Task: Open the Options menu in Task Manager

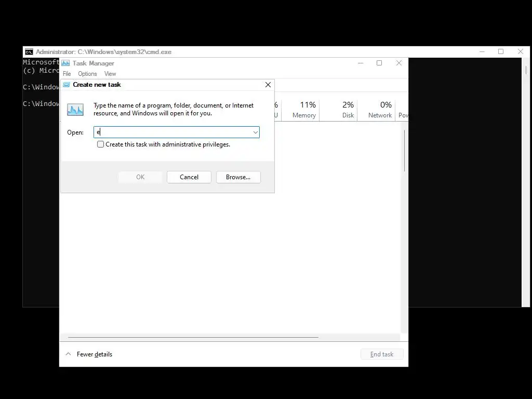Action: [87, 74]
